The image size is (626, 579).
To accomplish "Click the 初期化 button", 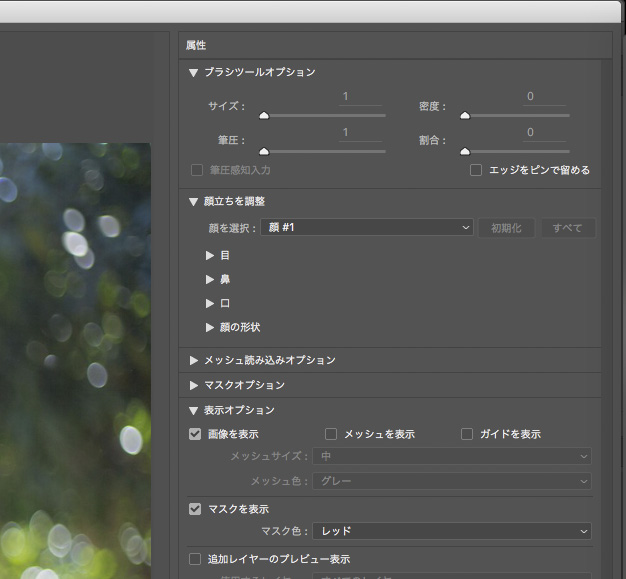I will pos(506,228).
